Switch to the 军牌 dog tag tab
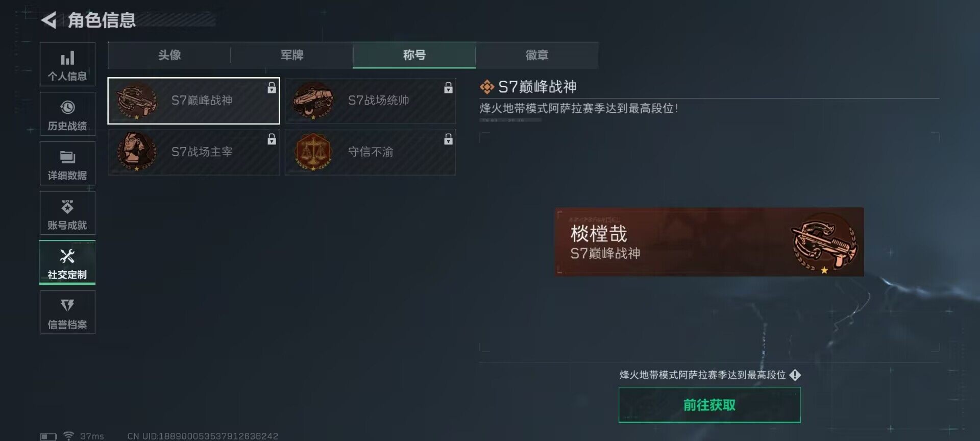Viewport: 980px width, 441px height. click(292, 55)
